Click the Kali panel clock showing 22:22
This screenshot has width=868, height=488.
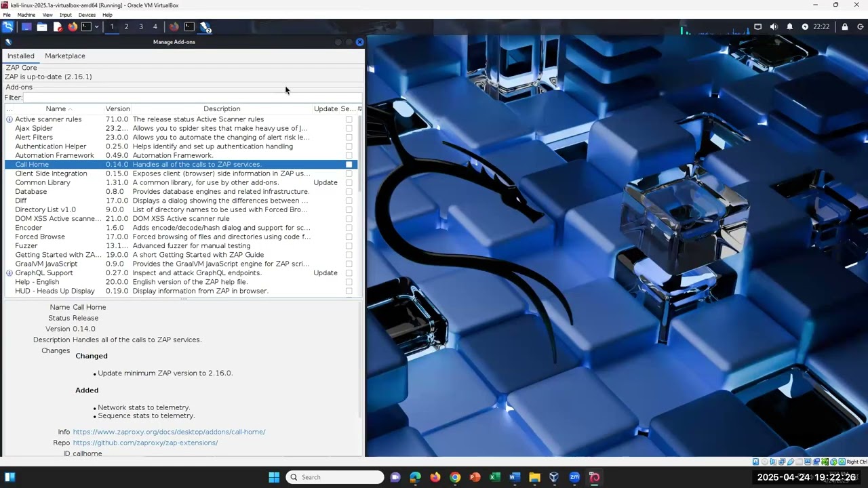click(821, 26)
